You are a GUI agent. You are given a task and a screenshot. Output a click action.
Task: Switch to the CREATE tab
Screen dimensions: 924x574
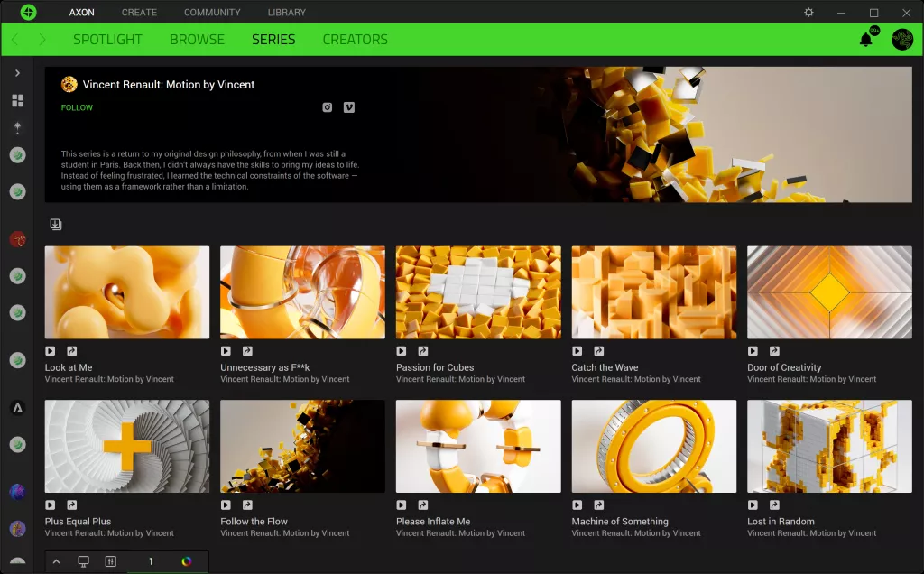click(139, 13)
